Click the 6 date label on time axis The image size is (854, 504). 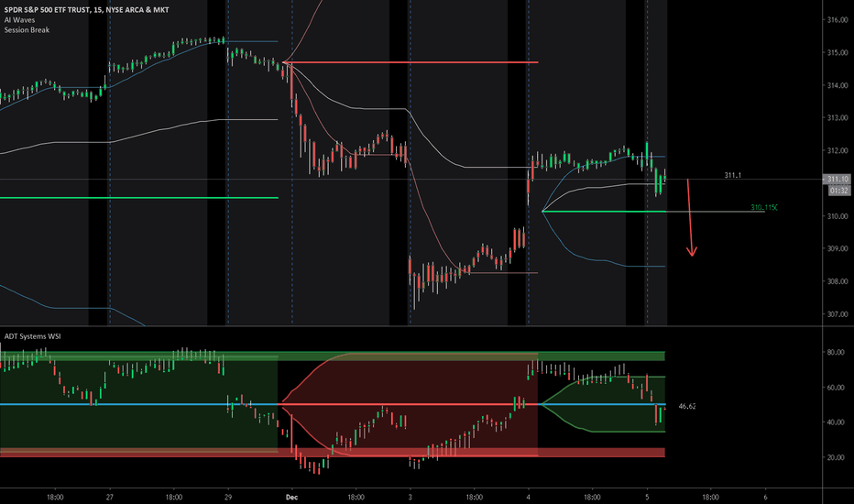click(765, 497)
